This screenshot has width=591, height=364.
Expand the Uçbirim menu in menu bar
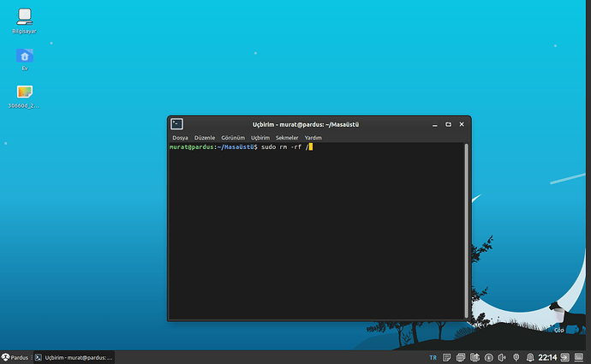pyautogui.click(x=260, y=138)
